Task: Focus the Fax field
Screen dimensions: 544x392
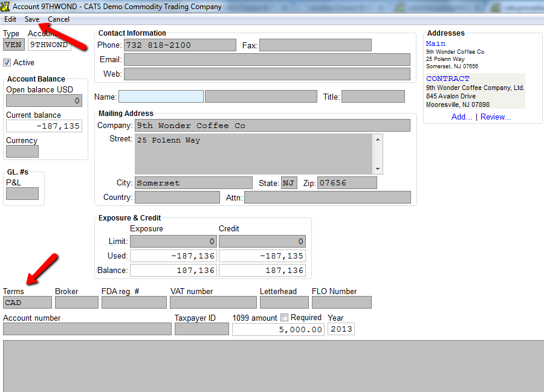Action: pos(316,45)
